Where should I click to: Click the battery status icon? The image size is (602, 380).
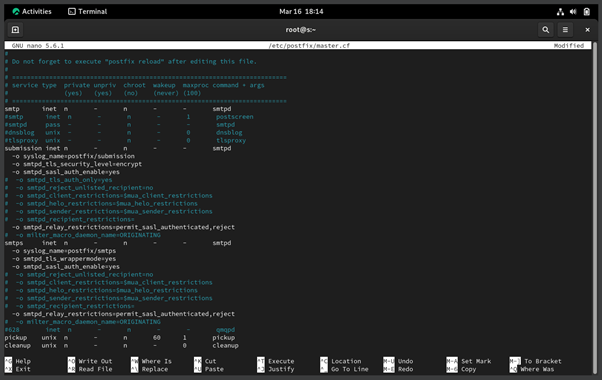[x=587, y=12]
